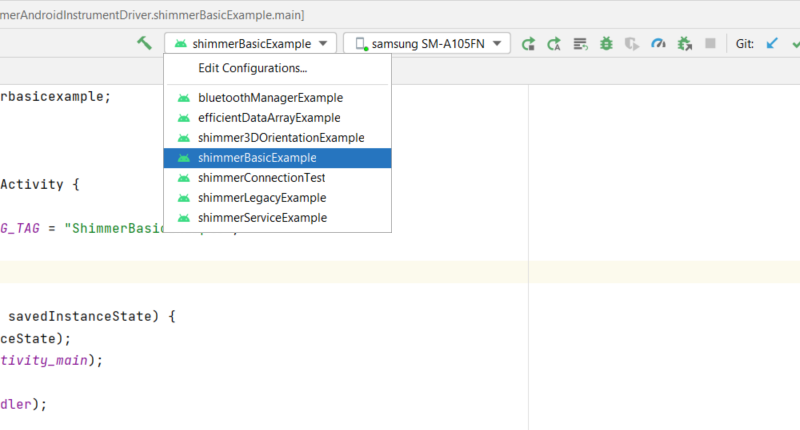Choose efficientDataArrayExample configuration
Image resolution: width=800 pixels, height=430 pixels.
coord(278,118)
